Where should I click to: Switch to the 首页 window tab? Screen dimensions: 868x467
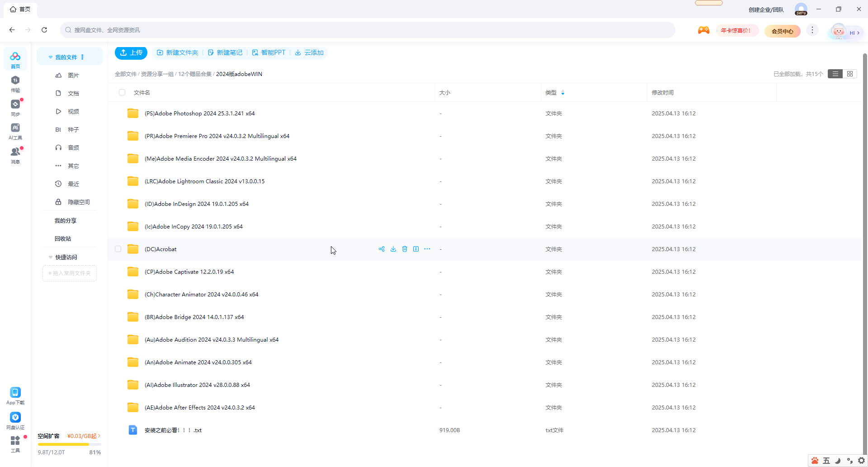click(20, 9)
